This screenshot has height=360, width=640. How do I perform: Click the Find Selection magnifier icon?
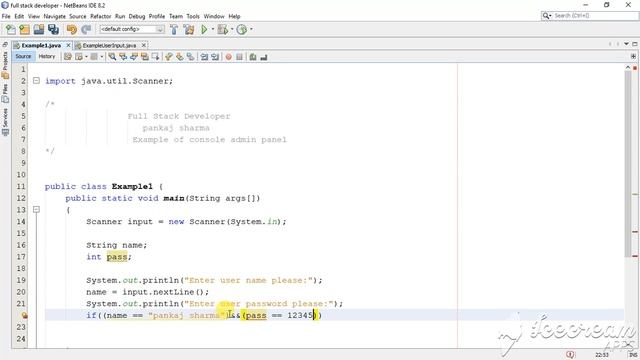112,57
